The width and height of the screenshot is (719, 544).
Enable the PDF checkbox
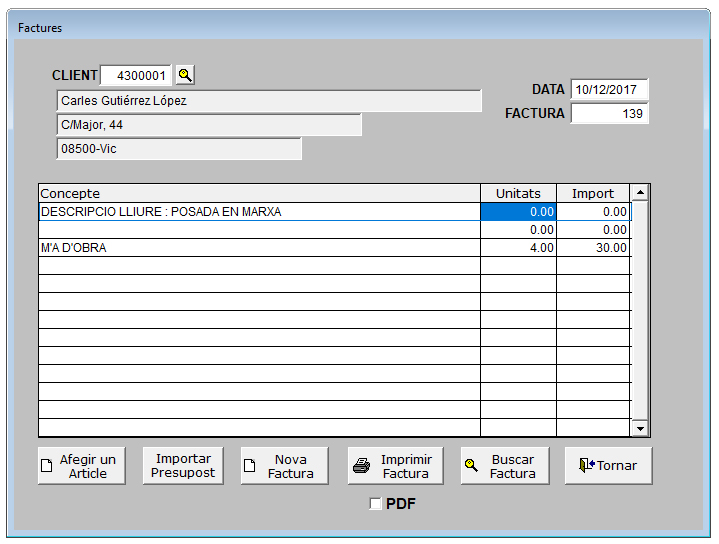pyautogui.click(x=376, y=504)
